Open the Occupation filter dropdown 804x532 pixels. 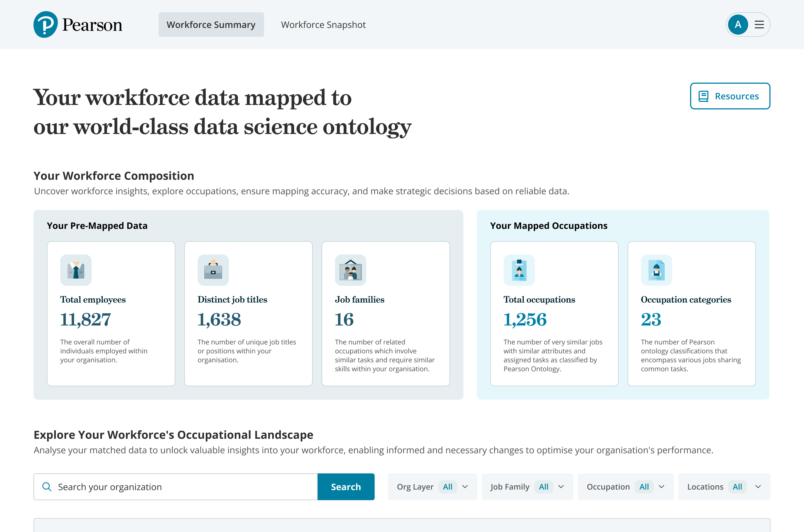pyautogui.click(x=625, y=487)
